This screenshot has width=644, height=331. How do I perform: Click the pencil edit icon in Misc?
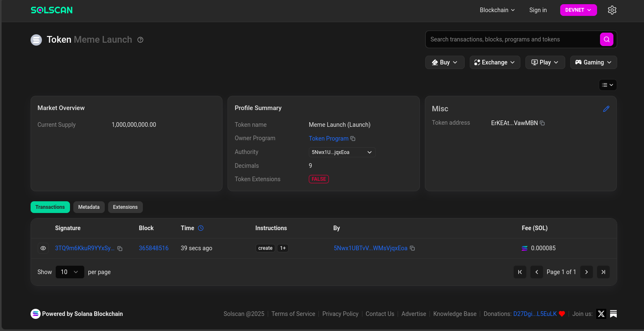pyautogui.click(x=606, y=109)
